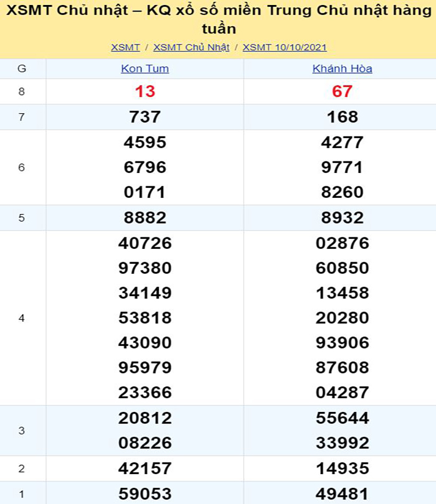Click Kon Tum prize 7 result 737

pyautogui.click(x=145, y=117)
